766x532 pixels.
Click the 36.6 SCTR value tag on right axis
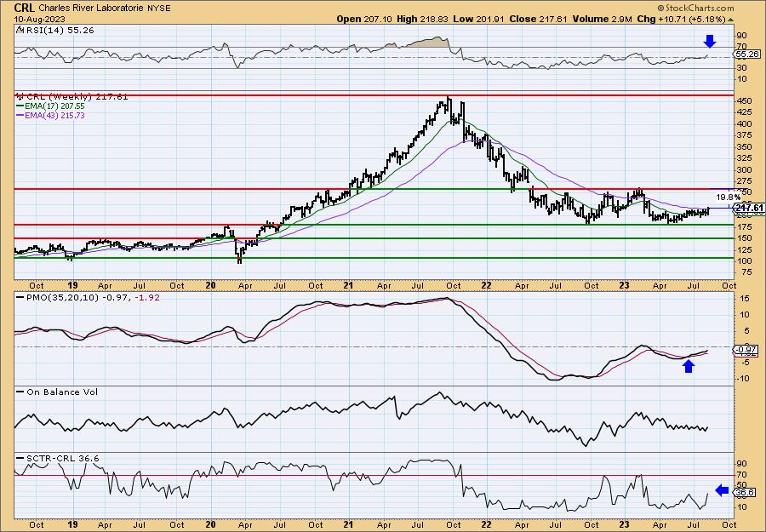pyautogui.click(x=746, y=492)
